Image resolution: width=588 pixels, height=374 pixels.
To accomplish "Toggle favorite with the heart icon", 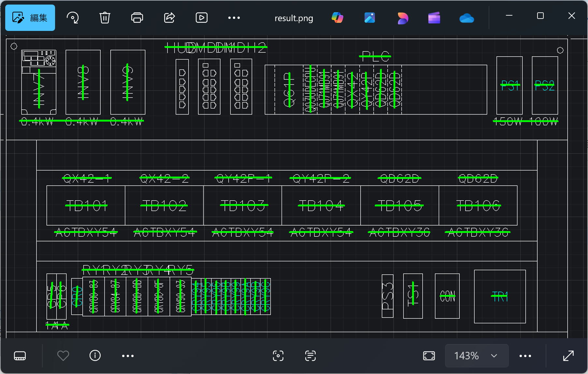I will tap(63, 356).
